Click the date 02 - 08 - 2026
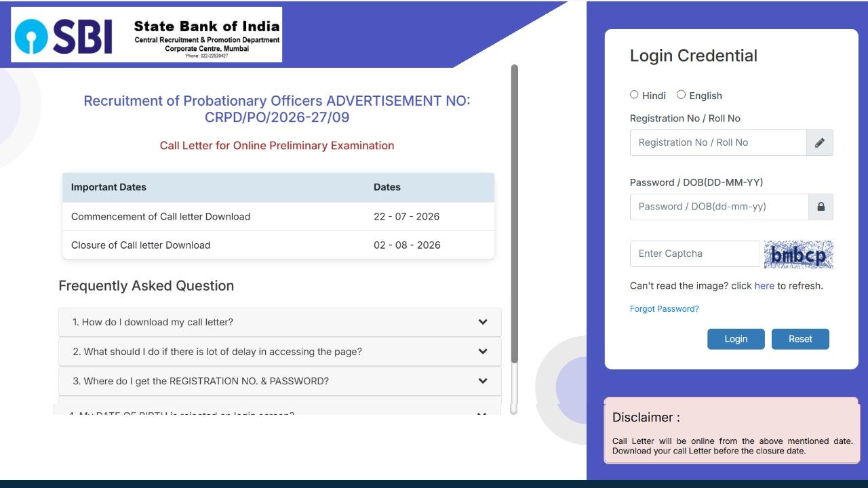 pos(407,245)
